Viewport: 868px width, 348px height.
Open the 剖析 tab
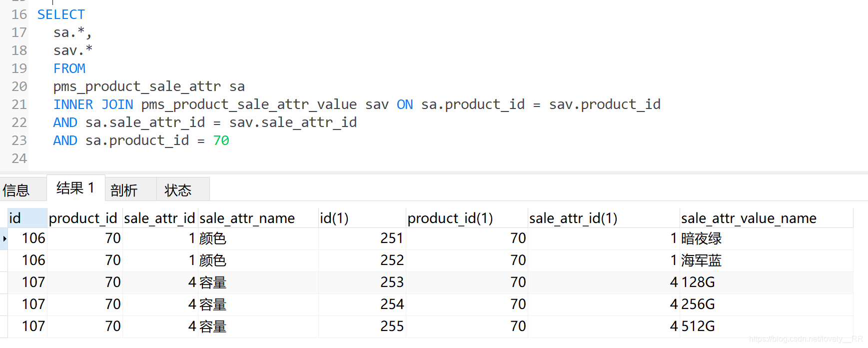pyautogui.click(x=124, y=190)
